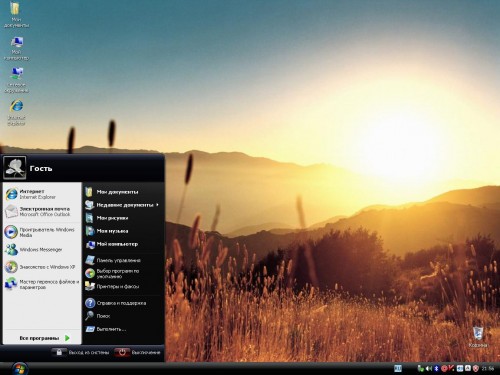500x375 pixels.
Task: Open Internet Explorer from the Start menu
Action: 42,194
